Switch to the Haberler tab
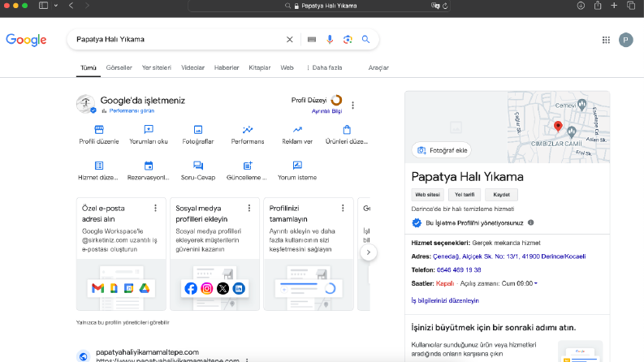This screenshot has height=362, width=644. [227, 67]
